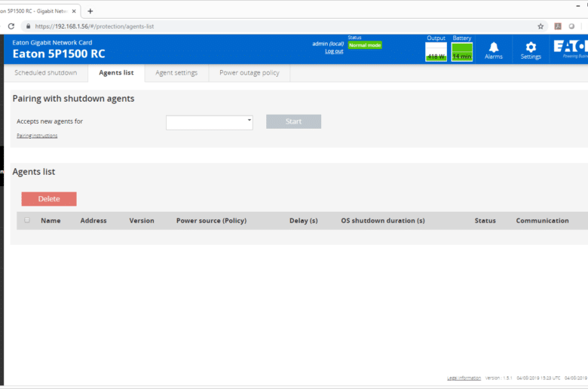Click the Communication column header
Image resolution: width=588 pixels, height=389 pixels.
542,221
